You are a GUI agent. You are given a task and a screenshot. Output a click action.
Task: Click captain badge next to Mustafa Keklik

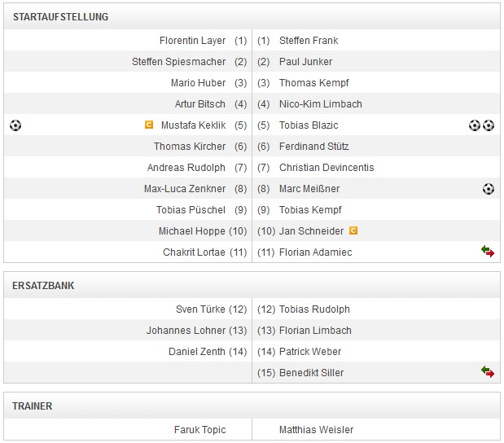[x=148, y=125]
